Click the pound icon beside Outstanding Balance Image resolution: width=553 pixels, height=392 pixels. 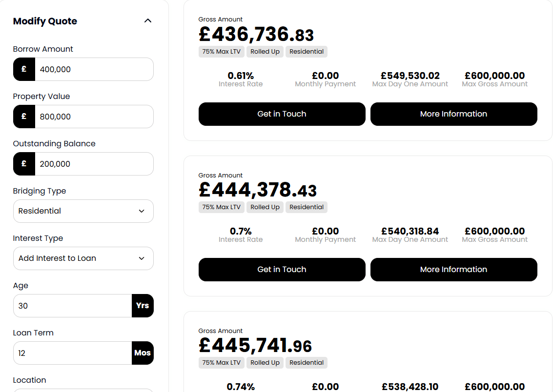[x=24, y=164]
